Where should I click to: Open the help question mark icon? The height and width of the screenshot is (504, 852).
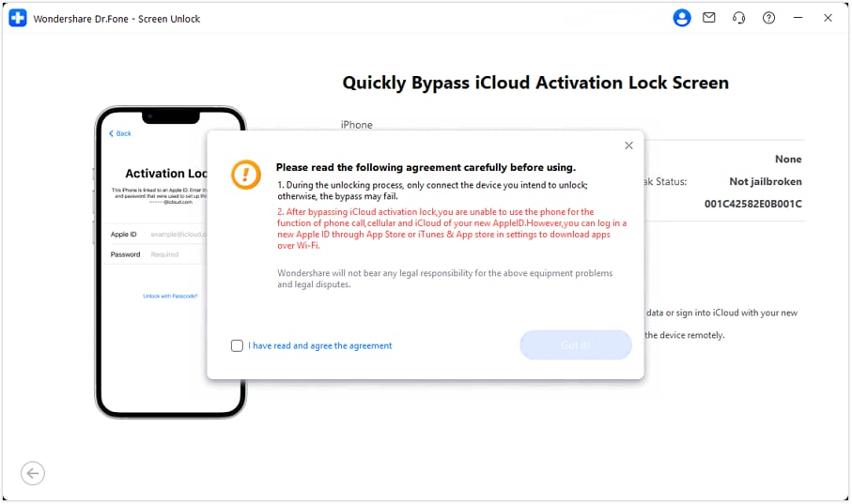[x=768, y=18]
